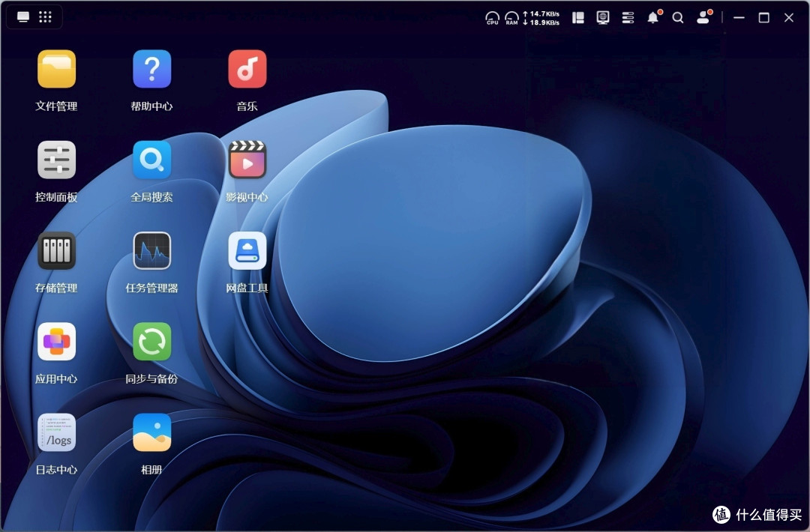Open the 文件管理 file manager app
This screenshot has height=532, width=810.
[x=56, y=69]
